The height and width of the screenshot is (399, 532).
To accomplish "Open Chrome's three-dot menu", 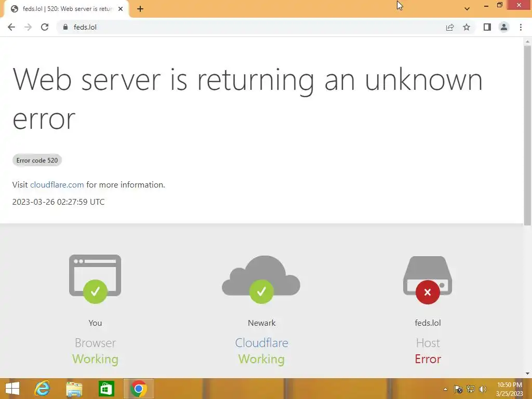I will point(521,27).
